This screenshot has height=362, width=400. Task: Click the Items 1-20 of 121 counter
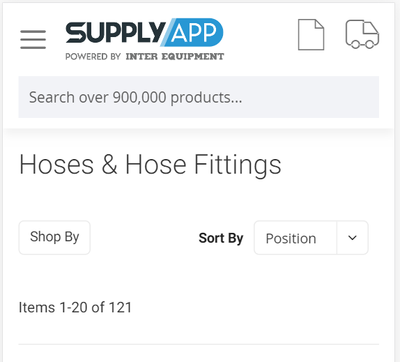(75, 307)
